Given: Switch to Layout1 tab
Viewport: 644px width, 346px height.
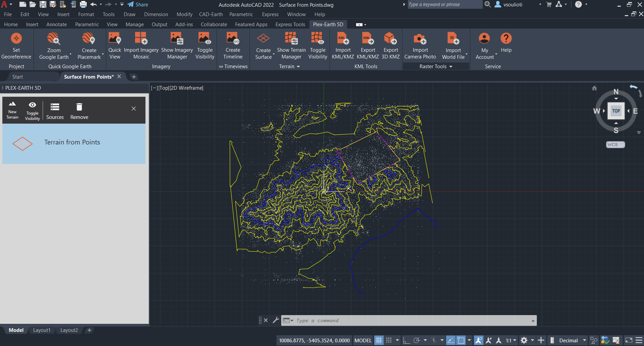Looking at the screenshot, I should coord(42,330).
